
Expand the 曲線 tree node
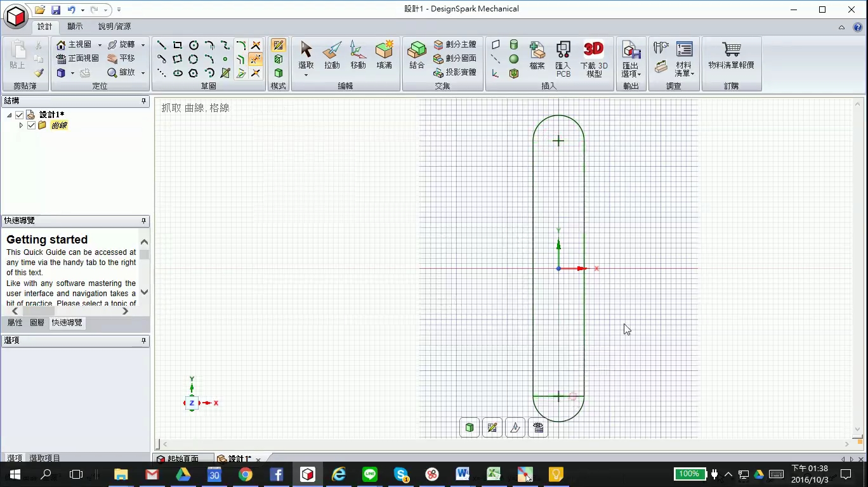click(x=21, y=126)
